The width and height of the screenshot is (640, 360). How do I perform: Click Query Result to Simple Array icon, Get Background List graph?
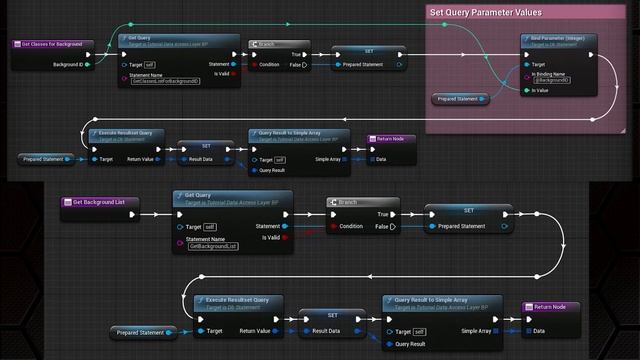click(x=389, y=300)
